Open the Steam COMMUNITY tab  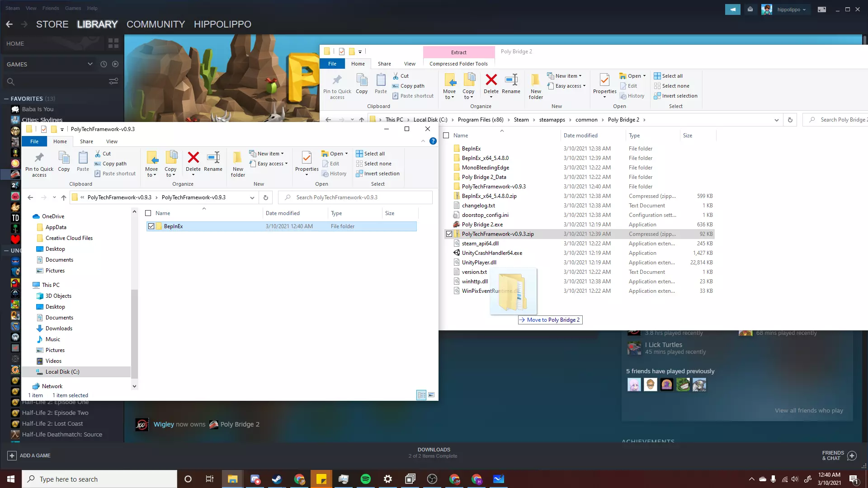156,24
